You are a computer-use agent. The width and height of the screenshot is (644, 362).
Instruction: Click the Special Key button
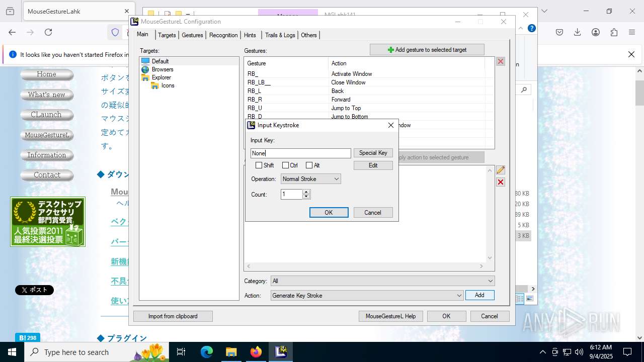point(373,153)
